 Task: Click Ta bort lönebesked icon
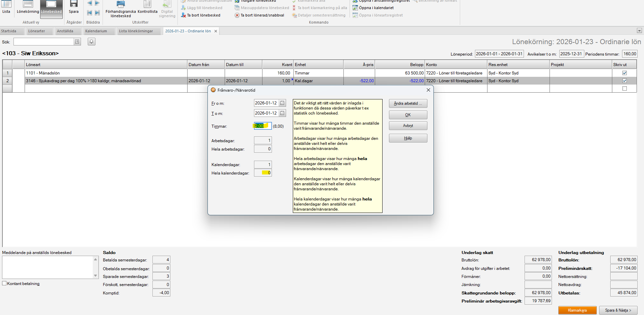click(184, 15)
